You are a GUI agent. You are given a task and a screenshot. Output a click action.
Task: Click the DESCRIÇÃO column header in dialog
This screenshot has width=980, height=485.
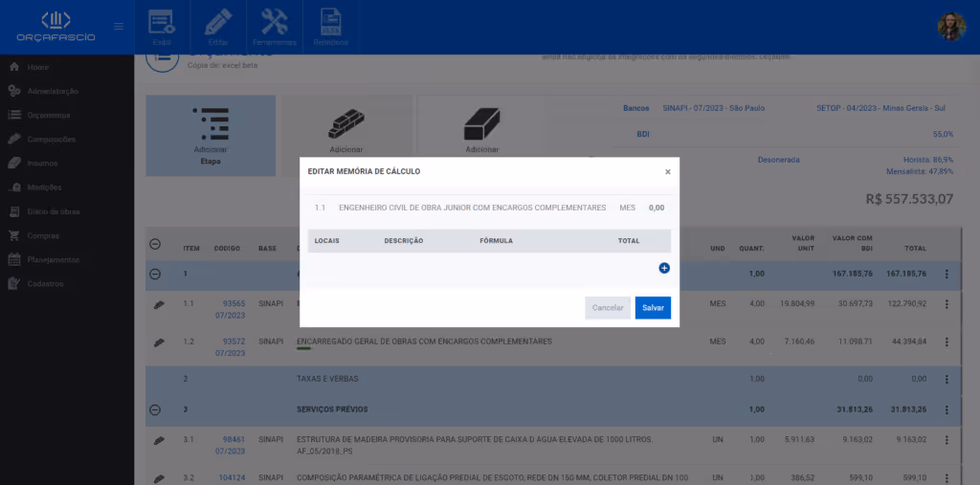[x=404, y=241]
